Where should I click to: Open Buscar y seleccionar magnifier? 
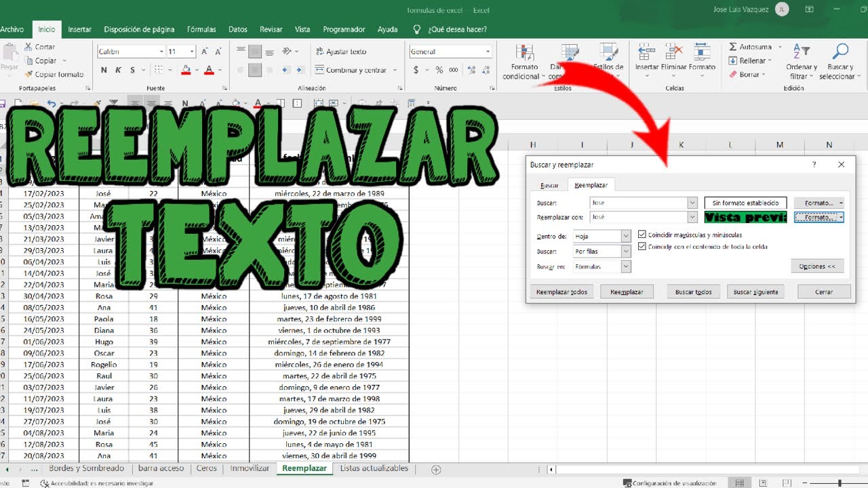840,62
